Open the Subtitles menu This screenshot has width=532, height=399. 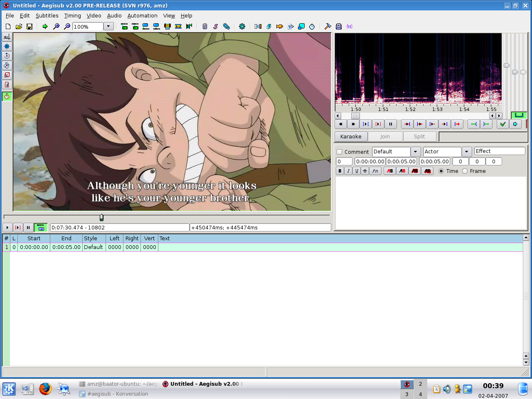pos(47,15)
